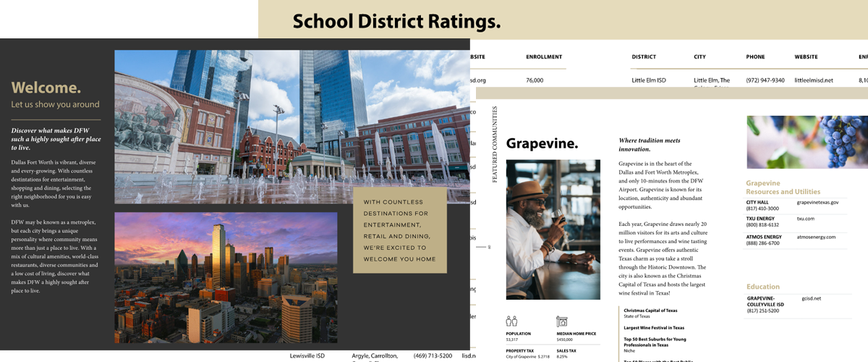
Task: Click the CITY column header
Action: point(699,56)
